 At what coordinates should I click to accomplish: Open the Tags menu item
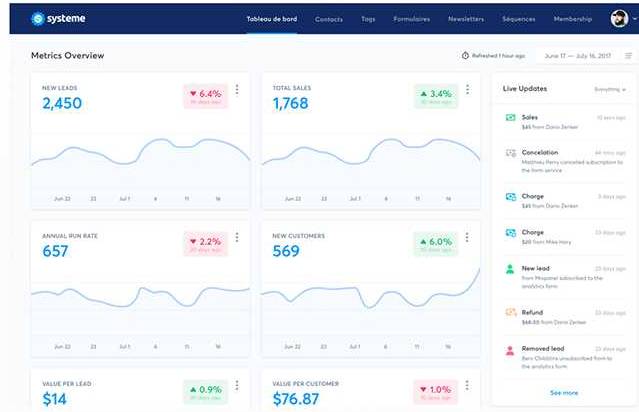point(368,19)
